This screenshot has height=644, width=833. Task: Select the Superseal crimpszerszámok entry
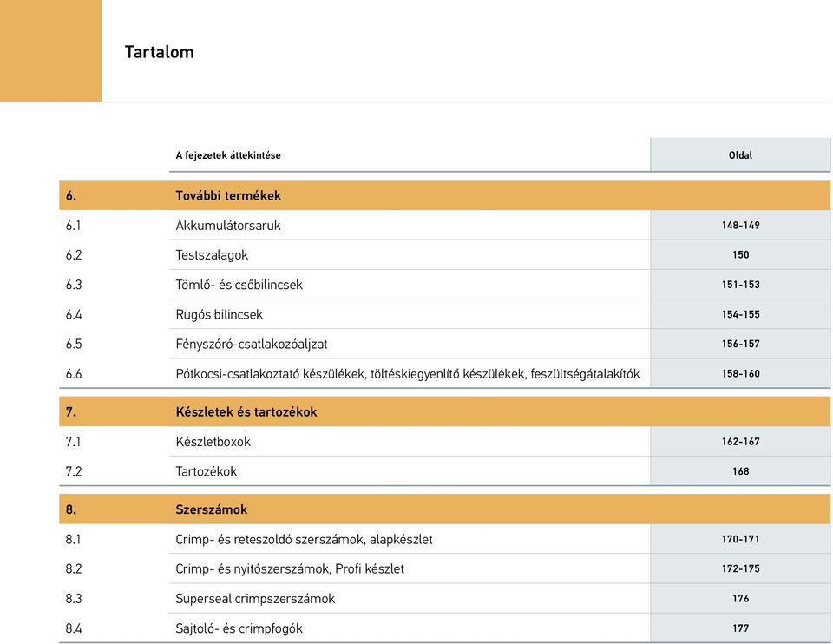point(255,599)
